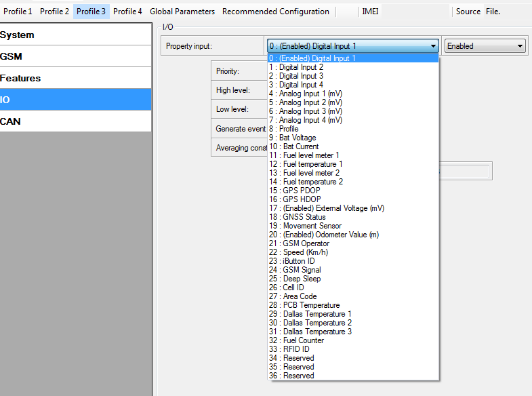
Task: Choose Digital Input 2 from list
Action: [296, 67]
